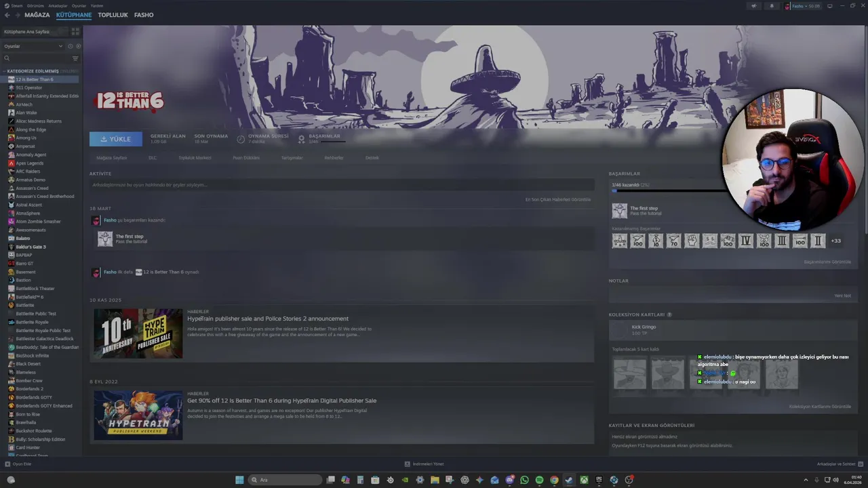The width and height of the screenshot is (868, 488).
Task: Click the Oyun Ekle plus icon
Action: (x=7, y=464)
